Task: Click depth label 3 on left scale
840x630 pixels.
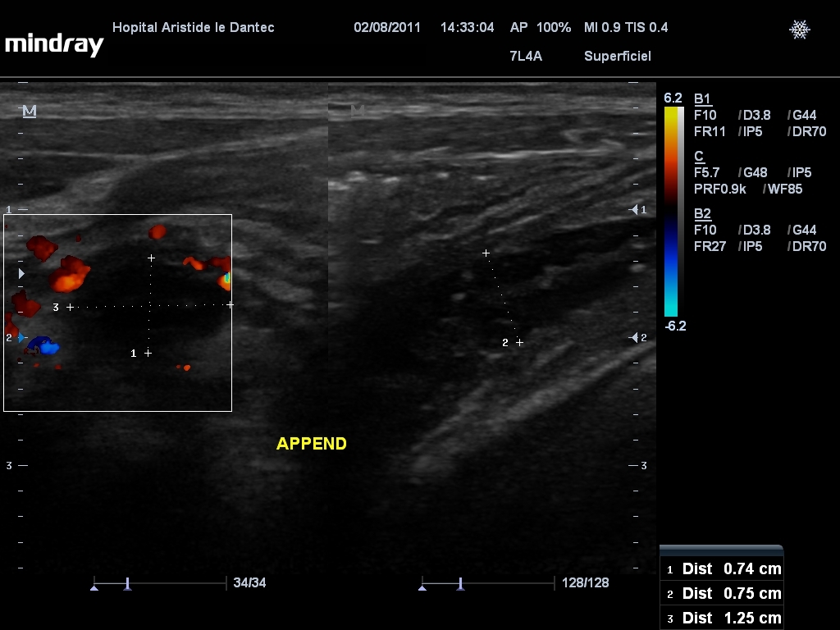Action: pos(9,466)
